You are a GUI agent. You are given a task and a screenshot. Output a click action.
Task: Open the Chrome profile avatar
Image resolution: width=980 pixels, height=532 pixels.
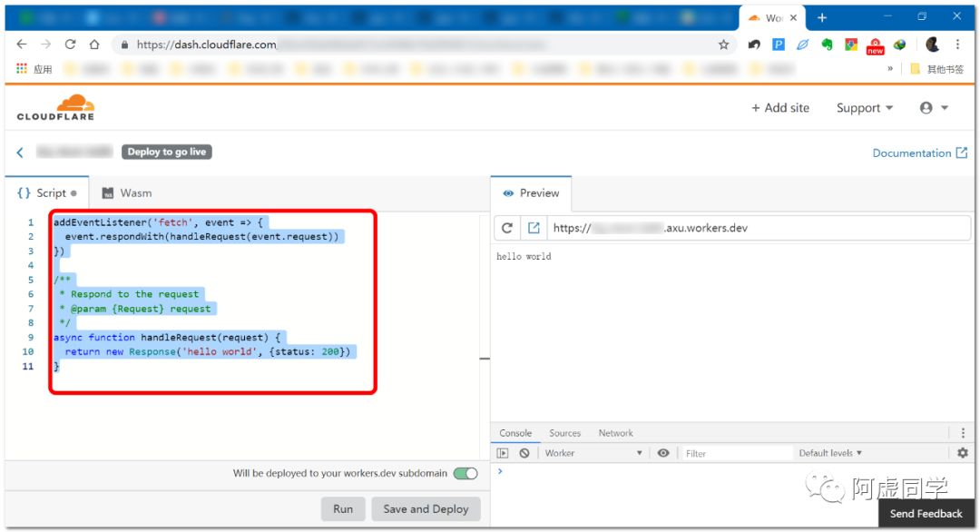coord(932,44)
